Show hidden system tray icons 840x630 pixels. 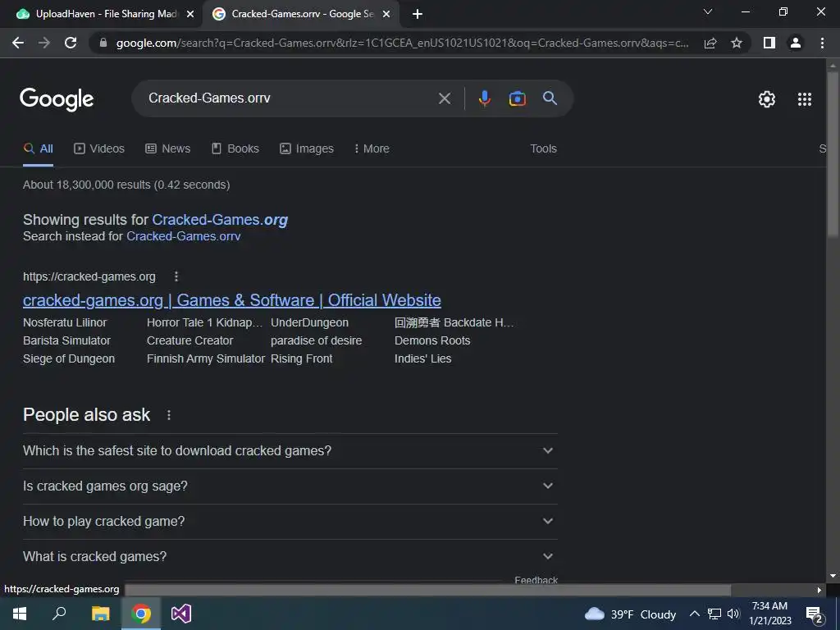point(694,614)
